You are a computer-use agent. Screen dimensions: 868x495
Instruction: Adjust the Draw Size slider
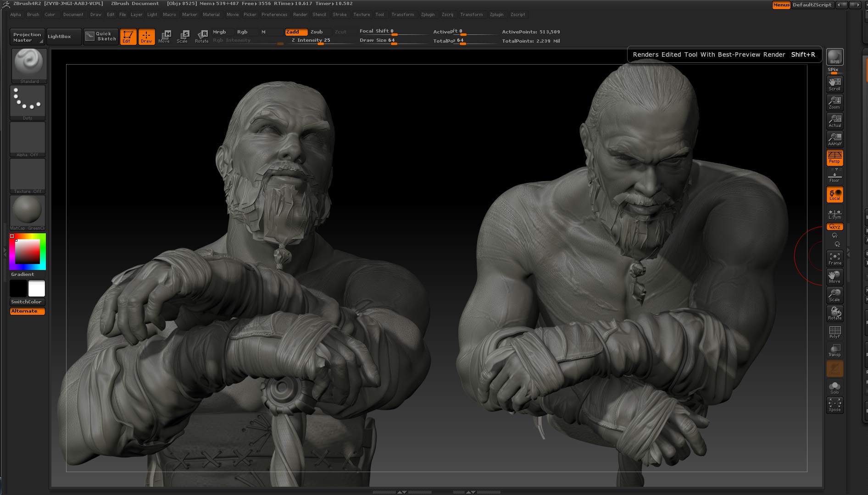393,41
